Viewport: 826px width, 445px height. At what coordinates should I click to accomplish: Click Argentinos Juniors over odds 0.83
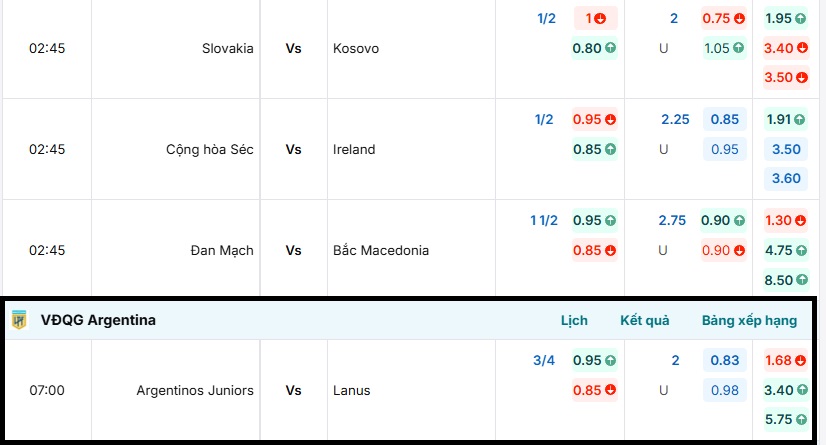[x=724, y=360]
